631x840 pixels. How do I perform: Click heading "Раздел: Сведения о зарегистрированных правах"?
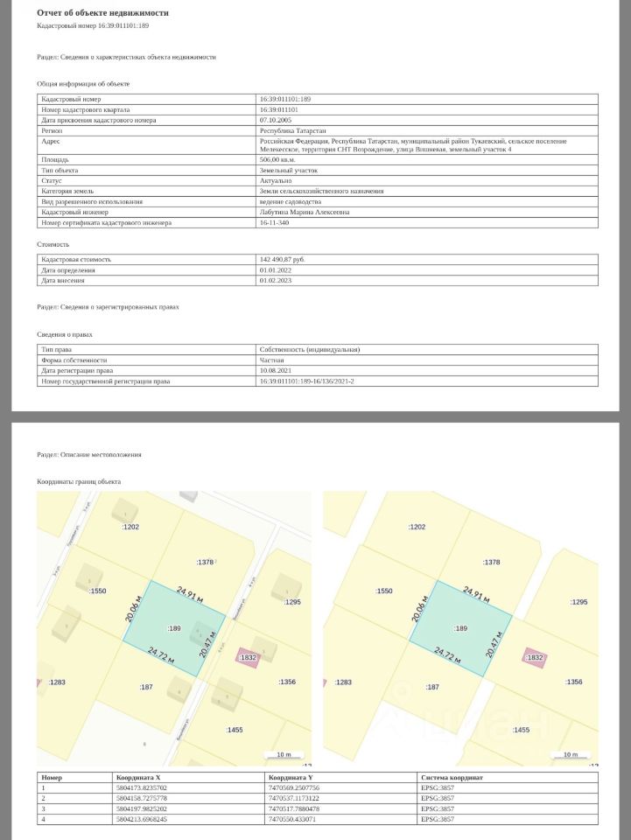pos(108,307)
